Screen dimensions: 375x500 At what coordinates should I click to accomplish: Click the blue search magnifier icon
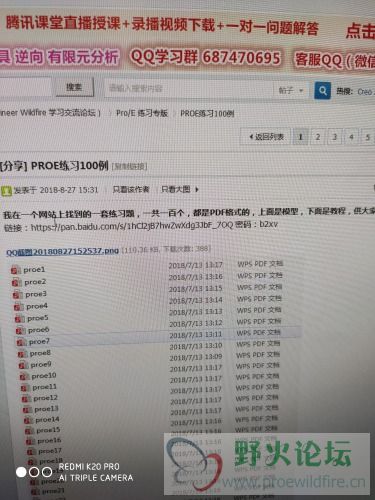pyautogui.click(x=322, y=90)
